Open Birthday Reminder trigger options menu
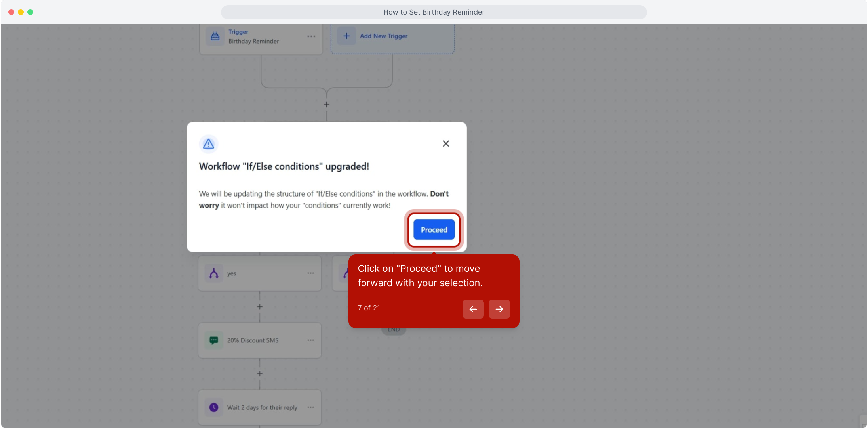This screenshot has width=868, height=428. pyautogui.click(x=311, y=36)
